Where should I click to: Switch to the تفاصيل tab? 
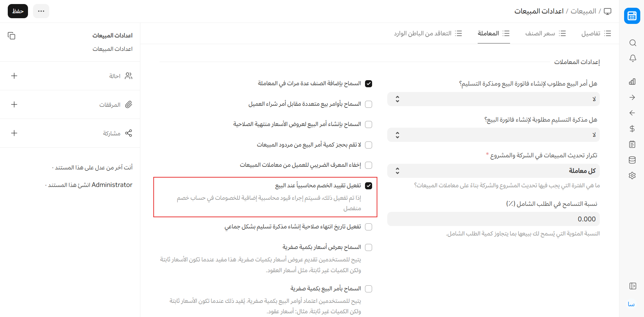coord(596,33)
